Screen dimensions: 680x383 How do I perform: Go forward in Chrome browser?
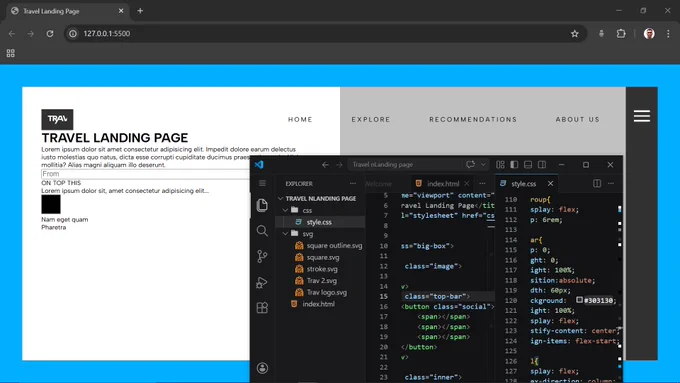click(30, 33)
